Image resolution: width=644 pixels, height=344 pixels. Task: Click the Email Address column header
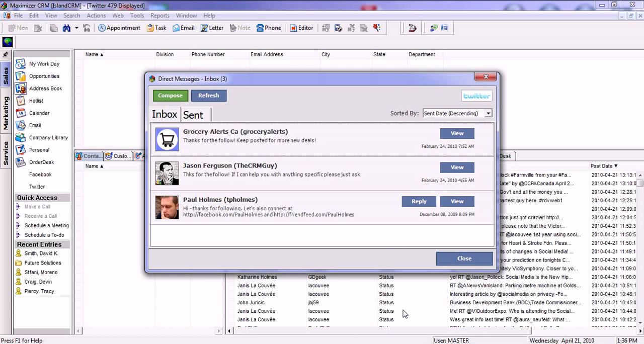pyautogui.click(x=267, y=54)
